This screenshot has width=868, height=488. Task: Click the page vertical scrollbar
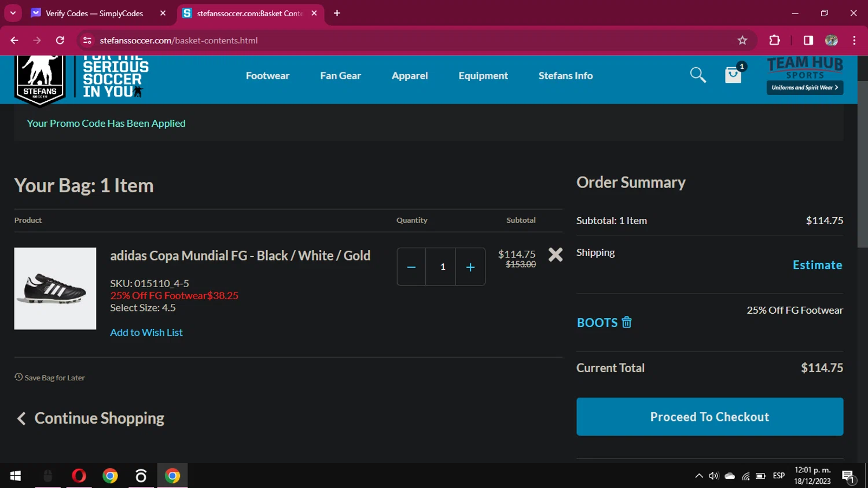tap(862, 164)
